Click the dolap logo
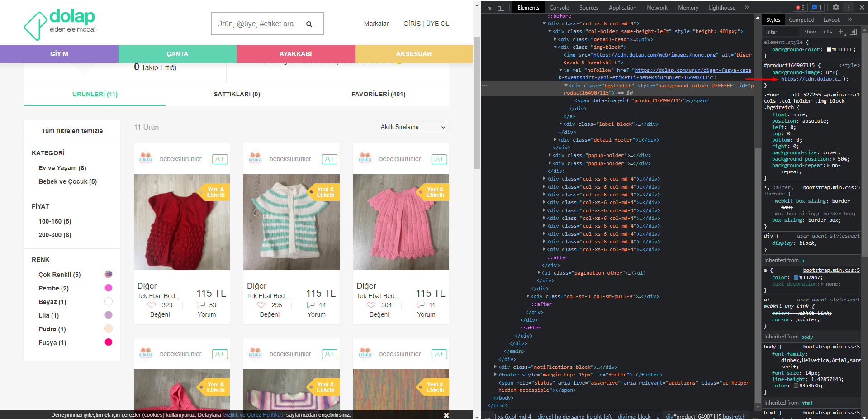This screenshot has width=868, height=419. pyautogui.click(x=60, y=24)
